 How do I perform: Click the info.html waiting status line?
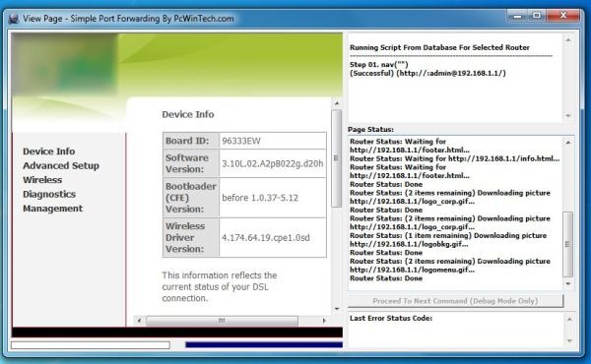(x=454, y=158)
